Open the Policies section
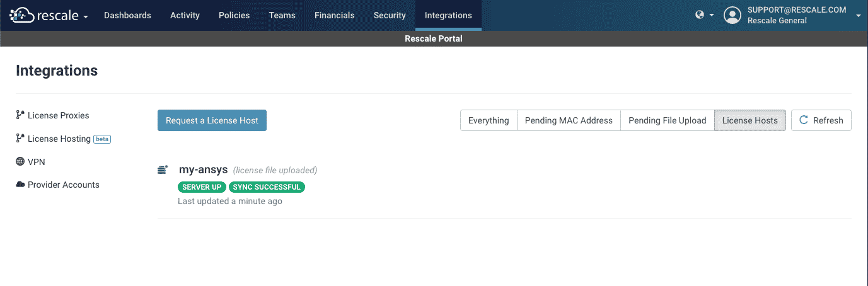The height and width of the screenshot is (286, 868). pos(234,15)
